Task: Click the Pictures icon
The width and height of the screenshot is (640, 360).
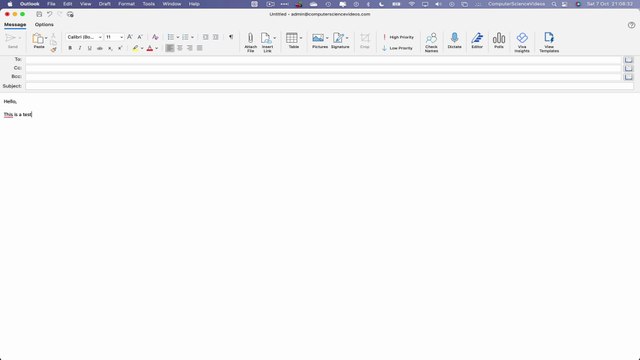Action: (318, 38)
